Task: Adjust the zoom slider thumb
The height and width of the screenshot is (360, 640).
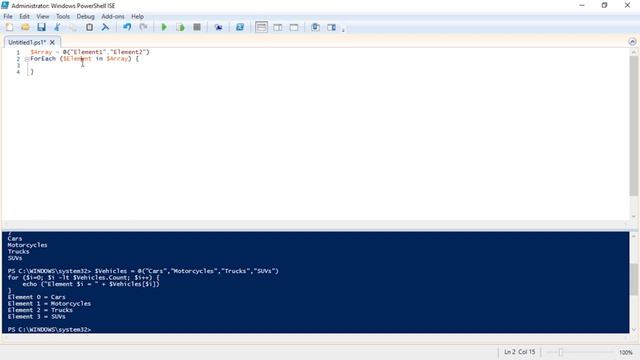Action: point(561,352)
